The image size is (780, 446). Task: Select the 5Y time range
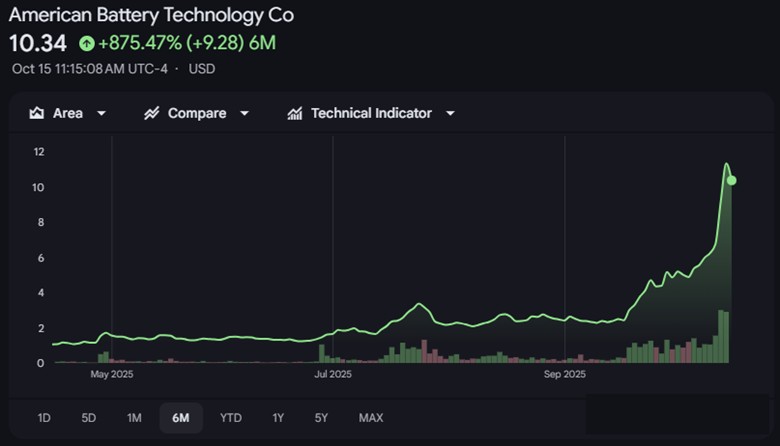coord(321,417)
